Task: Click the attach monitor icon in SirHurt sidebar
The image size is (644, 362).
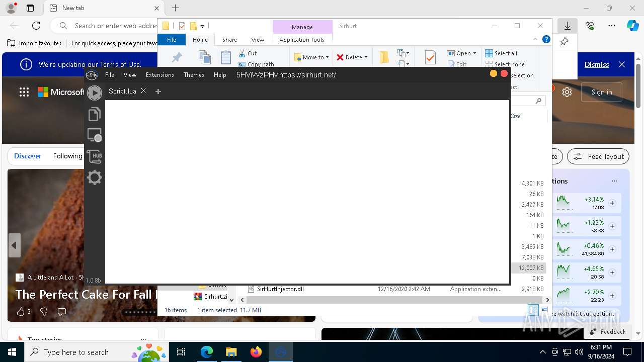Action: coord(94,135)
